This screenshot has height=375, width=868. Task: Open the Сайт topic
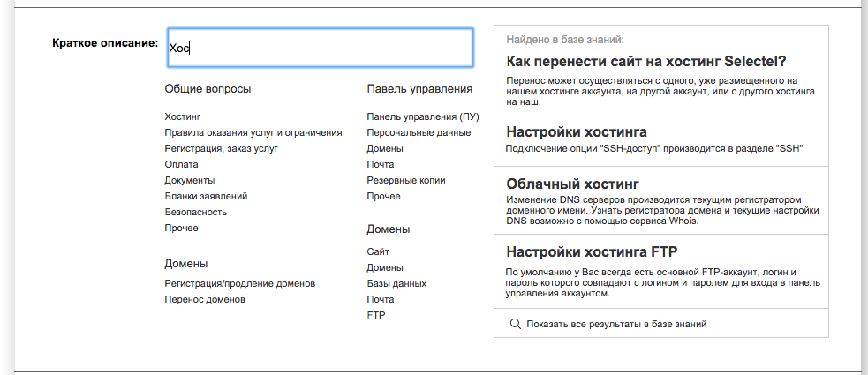pyautogui.click(x=378, y=251)
